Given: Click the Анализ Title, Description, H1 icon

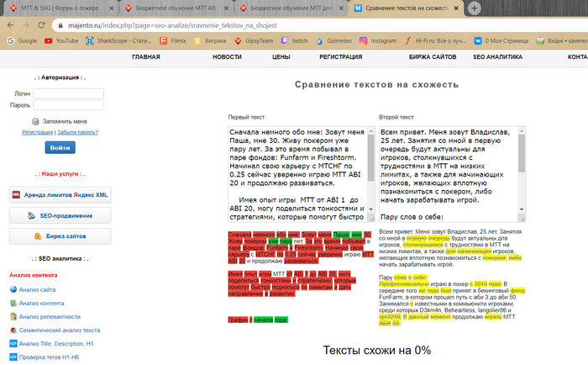Looking at the screenshot, I should 13,343.
